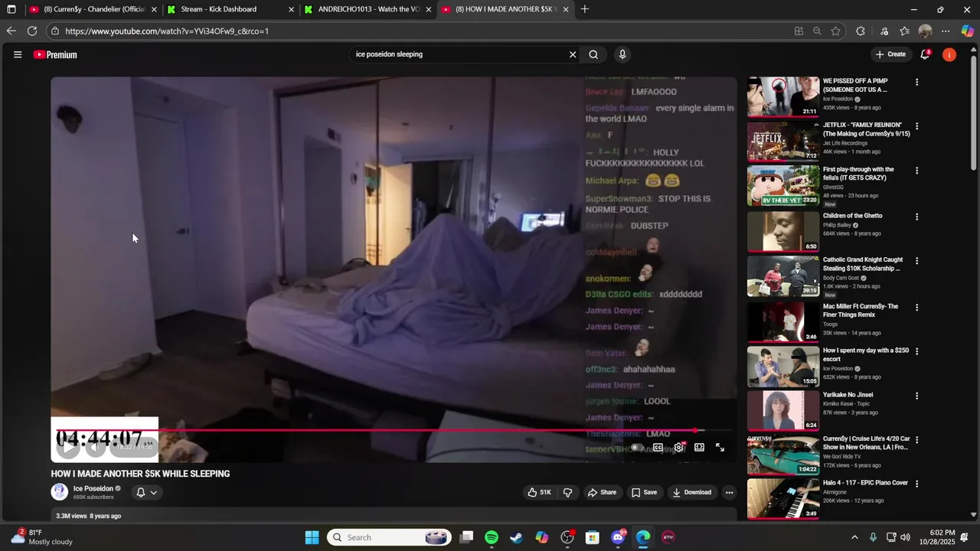Open the Windows Start menu
Viewport: 980px width, 551px height.
coord(312,537)
